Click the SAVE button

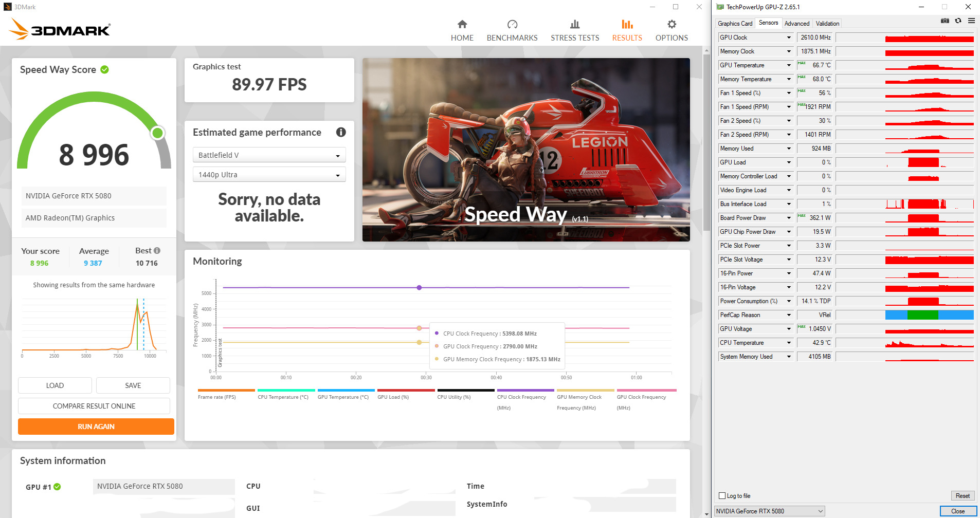pyautogui.click(x=133, y=385)
